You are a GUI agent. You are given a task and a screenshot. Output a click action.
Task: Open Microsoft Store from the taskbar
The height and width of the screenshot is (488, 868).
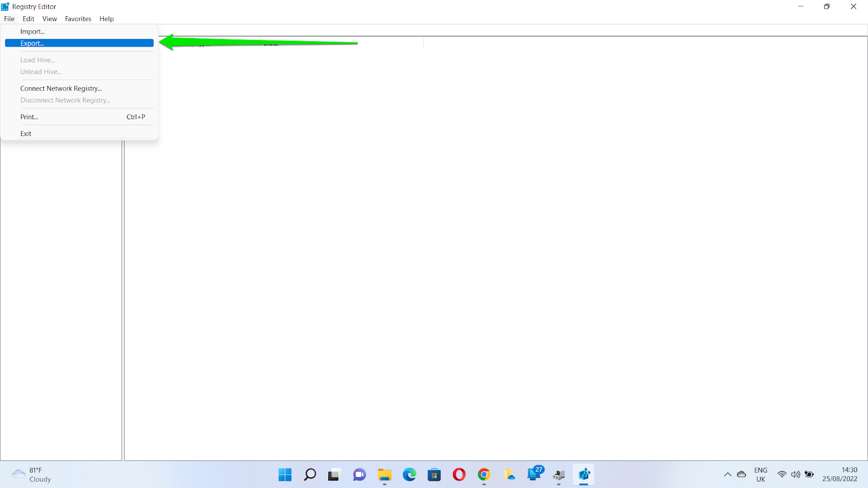click(434, 475)
